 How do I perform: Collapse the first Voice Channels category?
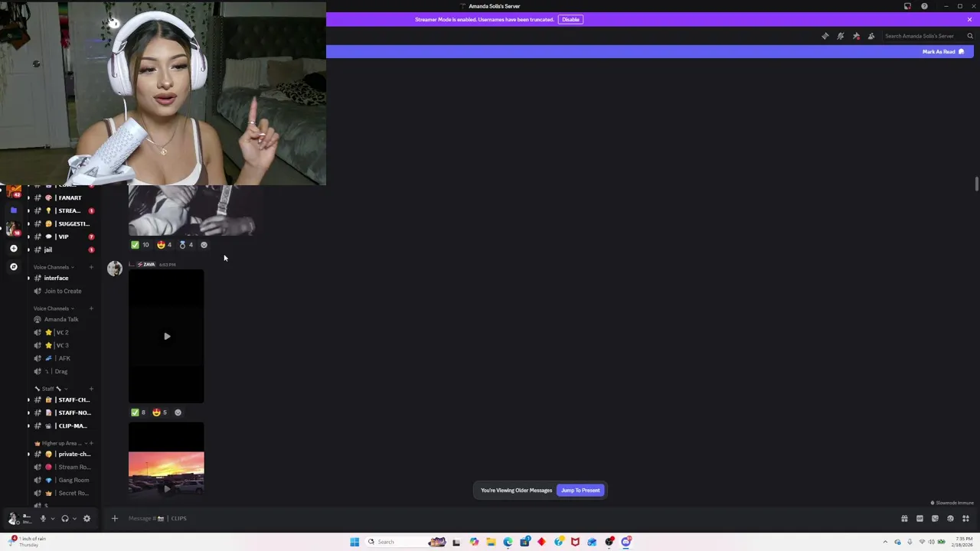(x=54, y=267)
